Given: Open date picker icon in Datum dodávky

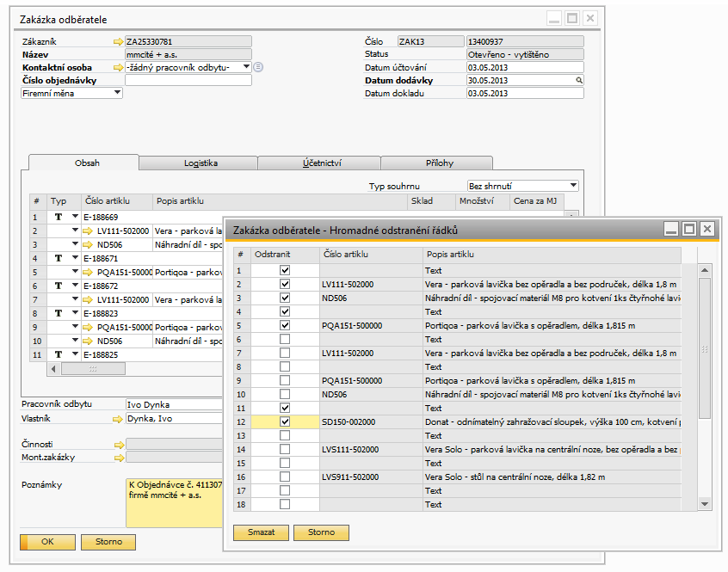Looking at the screenshot, I should coord(579,80).
